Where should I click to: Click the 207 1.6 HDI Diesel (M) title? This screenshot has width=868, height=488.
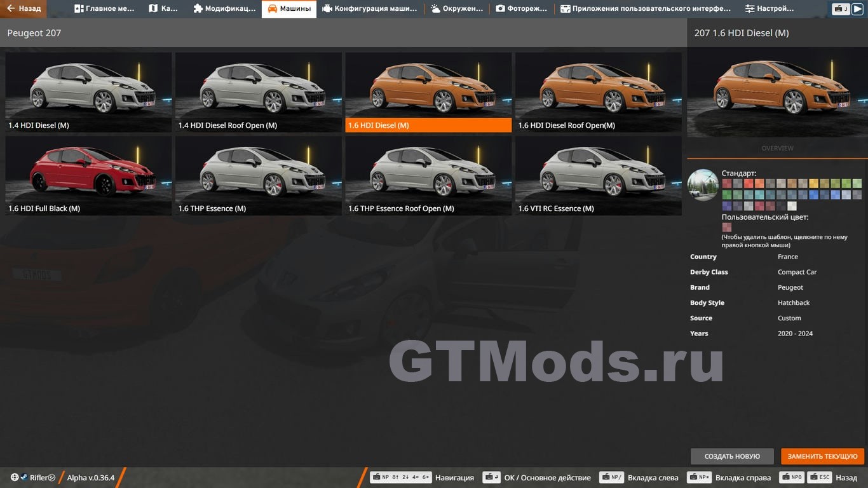[742, 32]
